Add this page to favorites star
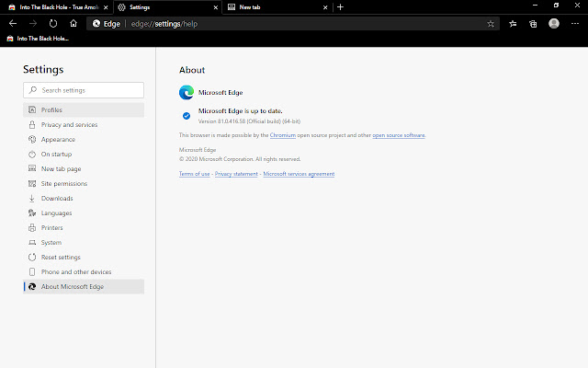This screenshot has width=588, height=368. (491, 23)
